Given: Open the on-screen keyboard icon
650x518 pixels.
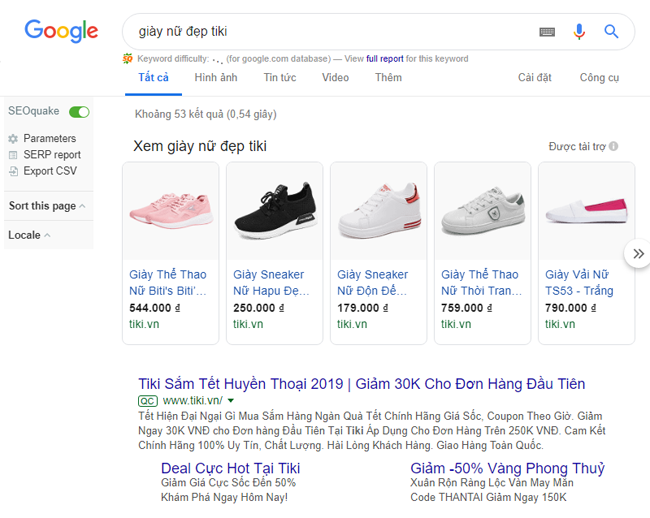Looking at the screenshot, I should point(547,32).
